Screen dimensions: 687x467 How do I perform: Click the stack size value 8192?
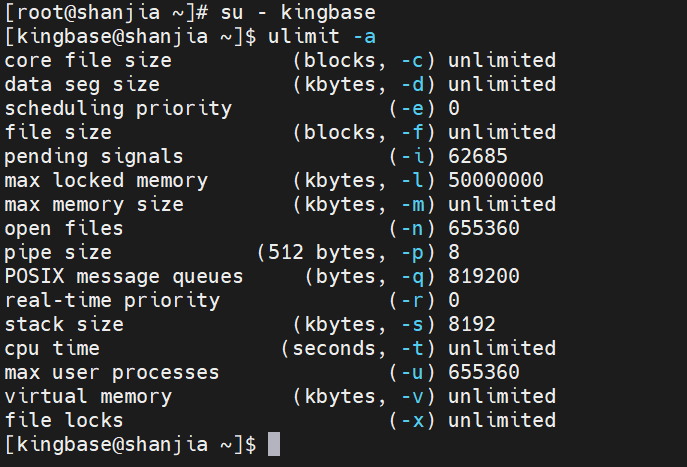(x=472, y=325)
